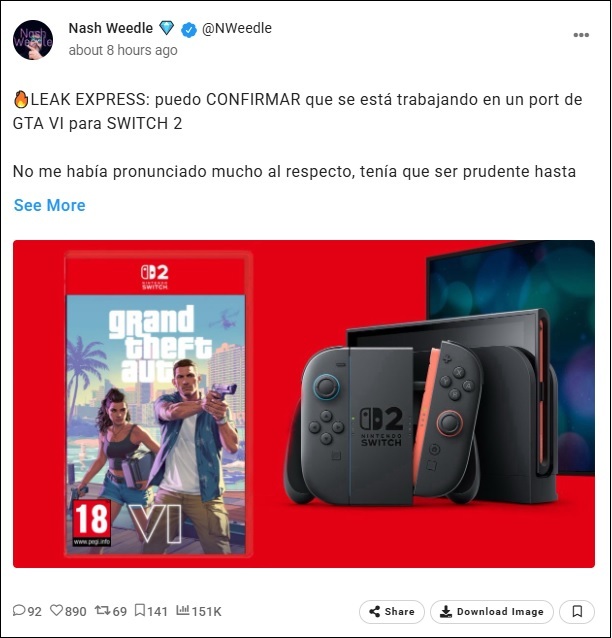Image resolution: width=612 pixels, height=638 pixels.
Task: Expand post text with See More
Action: tap(50, 205)
